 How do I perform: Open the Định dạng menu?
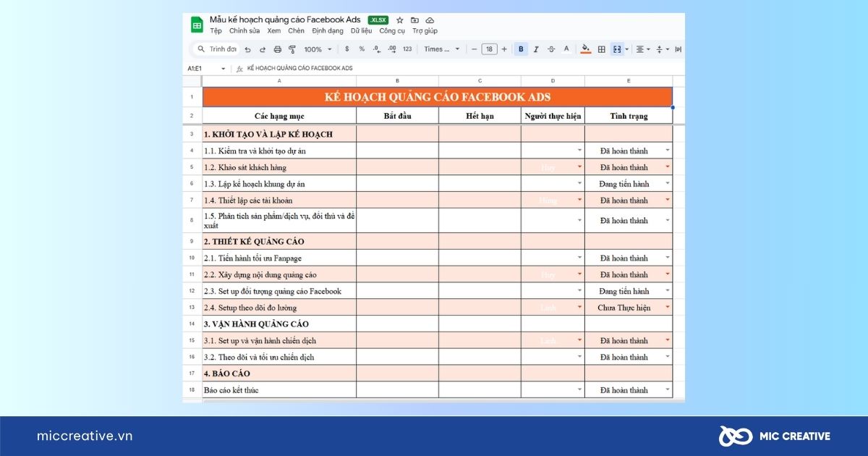tap(328, 31)
